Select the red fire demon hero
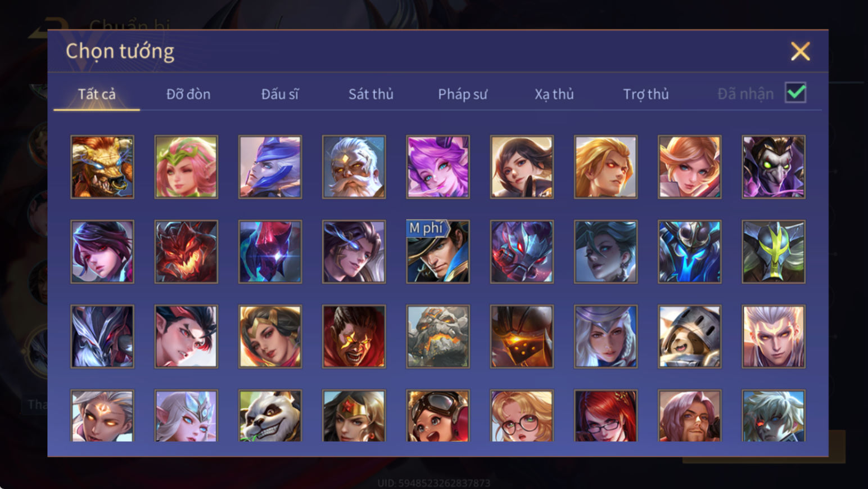868x489 pixels. pyautogui.click(x=186, y=252)
